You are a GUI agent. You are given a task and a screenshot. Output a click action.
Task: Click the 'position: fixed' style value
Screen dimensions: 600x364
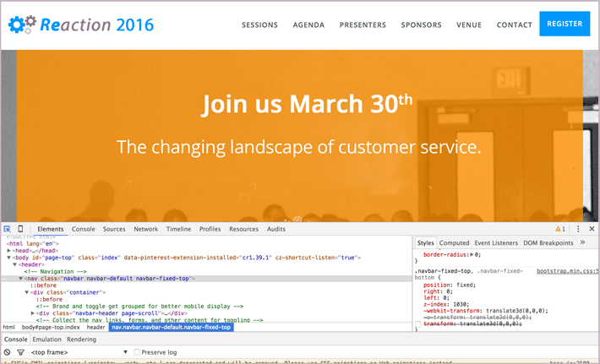tap(466, 285)
